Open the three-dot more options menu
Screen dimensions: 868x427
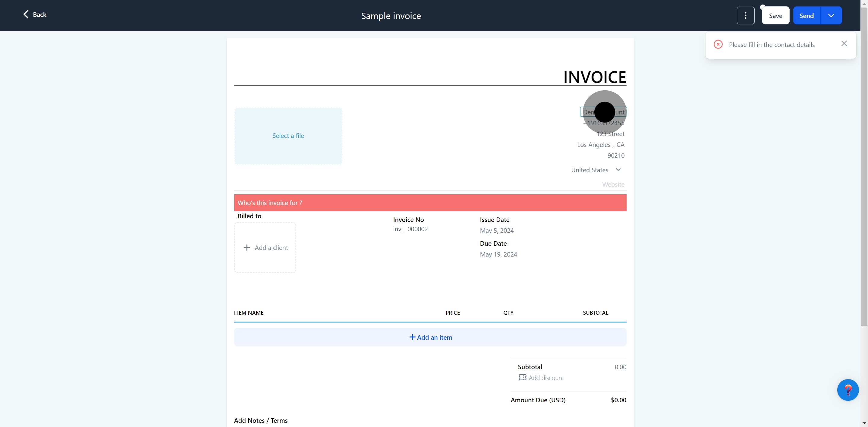pos(745,15)
